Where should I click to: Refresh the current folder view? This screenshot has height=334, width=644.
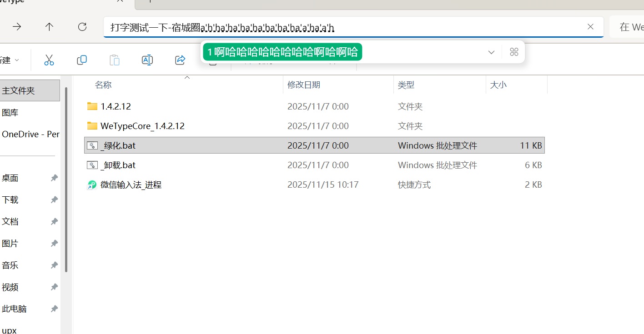[82, 27]
